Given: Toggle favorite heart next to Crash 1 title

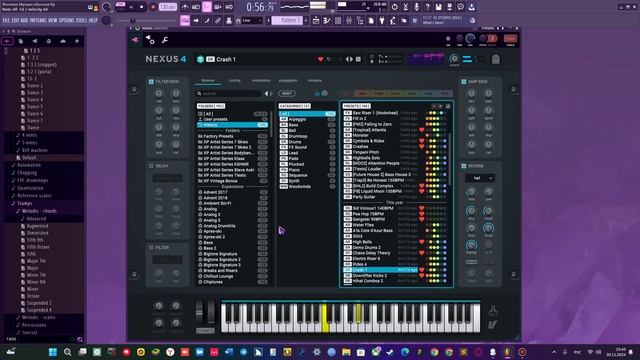Looking at the screenshot, I should tap(320, 60).
